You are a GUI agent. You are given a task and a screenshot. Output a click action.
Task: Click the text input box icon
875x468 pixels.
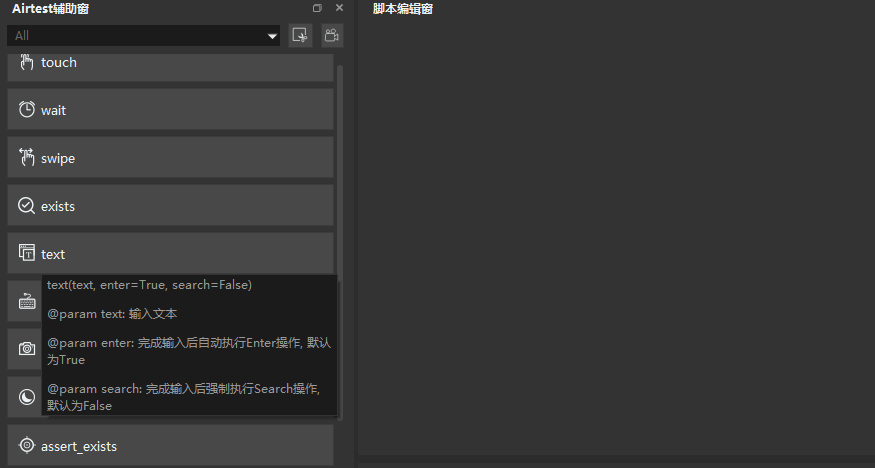[x=26, y=253]
